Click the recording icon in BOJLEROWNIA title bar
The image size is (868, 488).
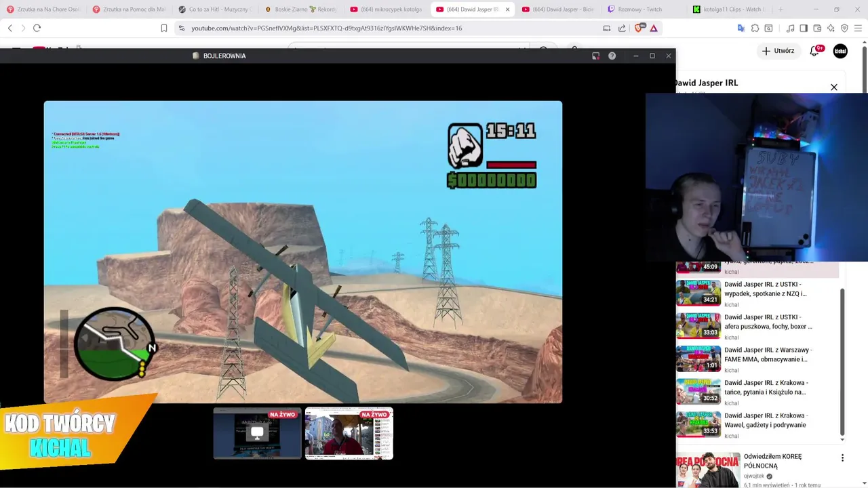tap(595, 56)
